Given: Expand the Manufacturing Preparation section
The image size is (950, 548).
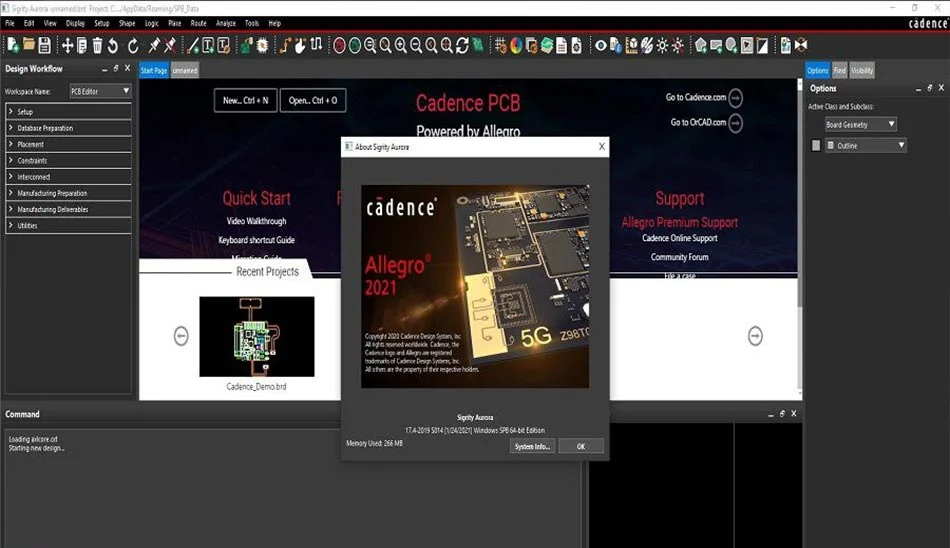Looking at the screenshot, I should coord(68,193).
